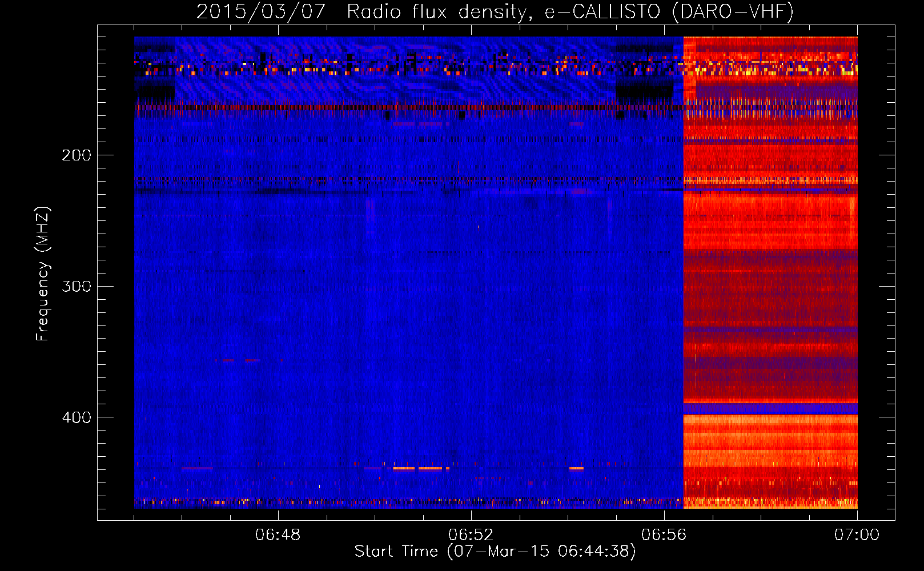Click the 06:48 time tick label
Viewport: 924px width, 571px height.
[278, 535]
